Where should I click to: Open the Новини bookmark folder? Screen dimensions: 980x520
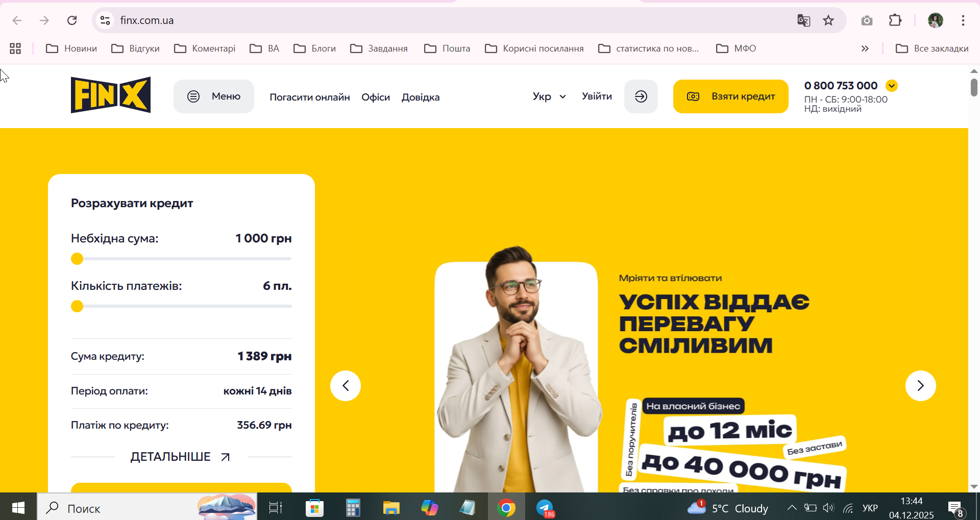[x=71, y=48]
